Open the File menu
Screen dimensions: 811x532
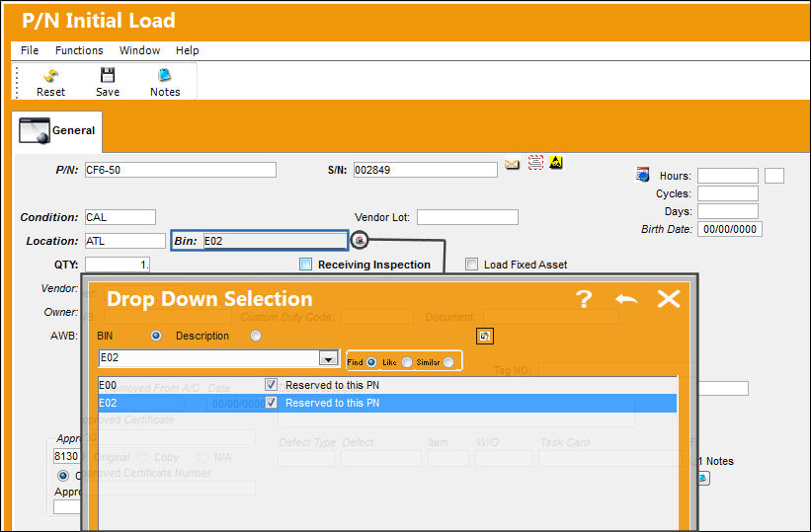pyautogui.click(x=30, y=50)
